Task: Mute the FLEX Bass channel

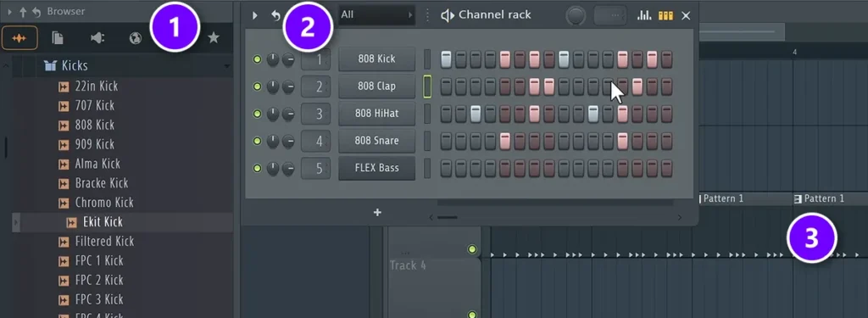Action: coord(257,169)
